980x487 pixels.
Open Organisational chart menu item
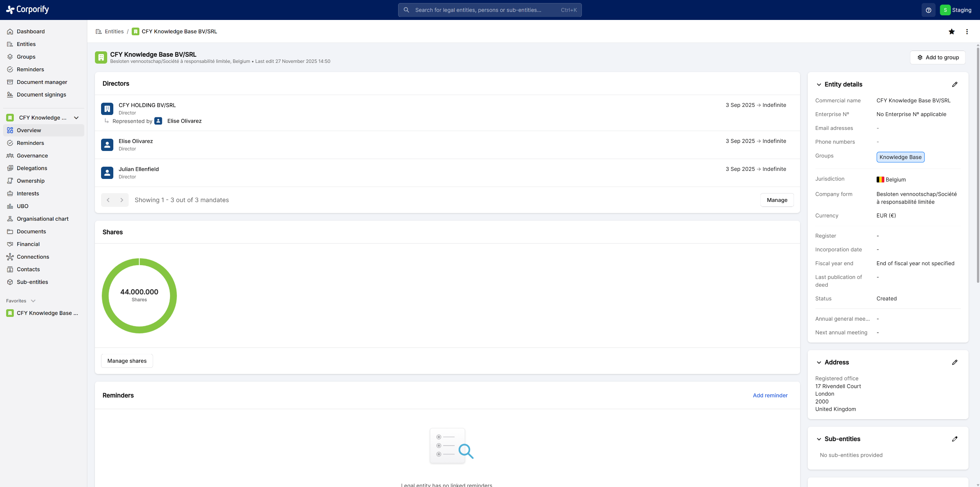point(42,219)
